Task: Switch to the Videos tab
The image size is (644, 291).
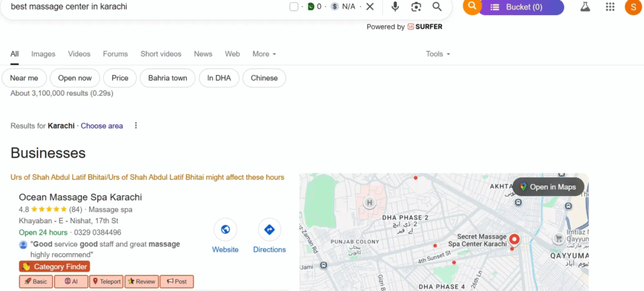Action: pos(79,54)
